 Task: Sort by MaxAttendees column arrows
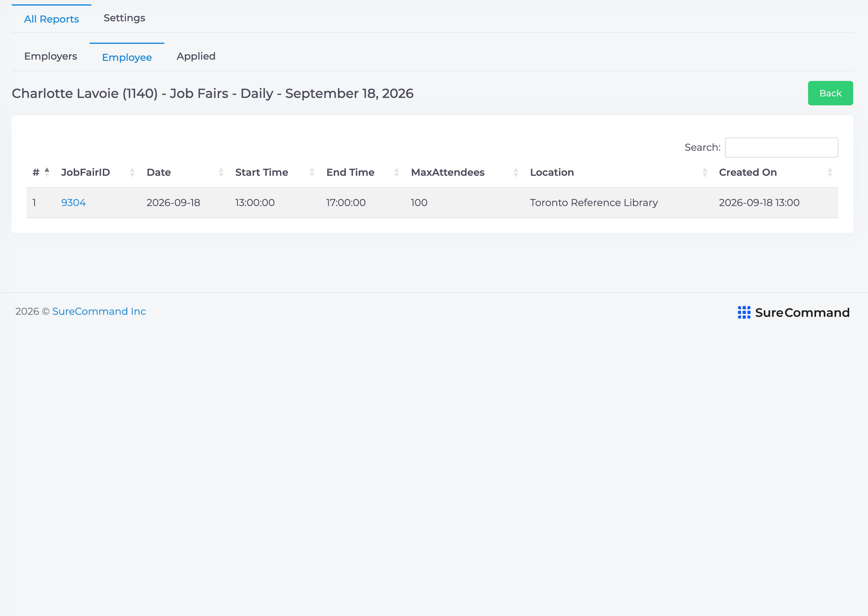pos(516,172)
